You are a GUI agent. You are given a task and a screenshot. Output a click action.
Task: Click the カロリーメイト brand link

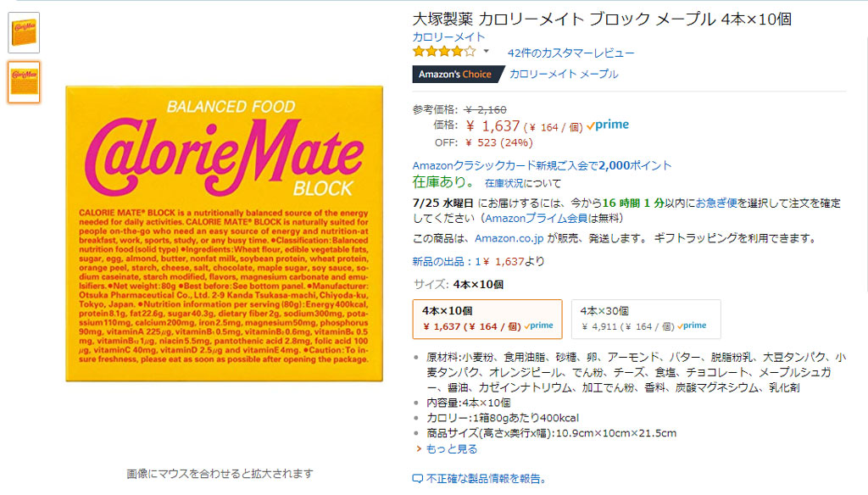(448, 36)
